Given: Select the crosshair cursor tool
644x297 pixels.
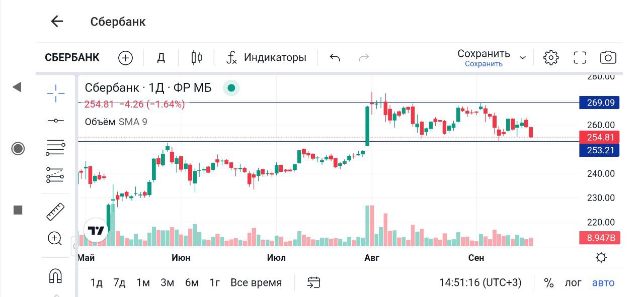Looking at the screenshot, I should pos(55,92).
